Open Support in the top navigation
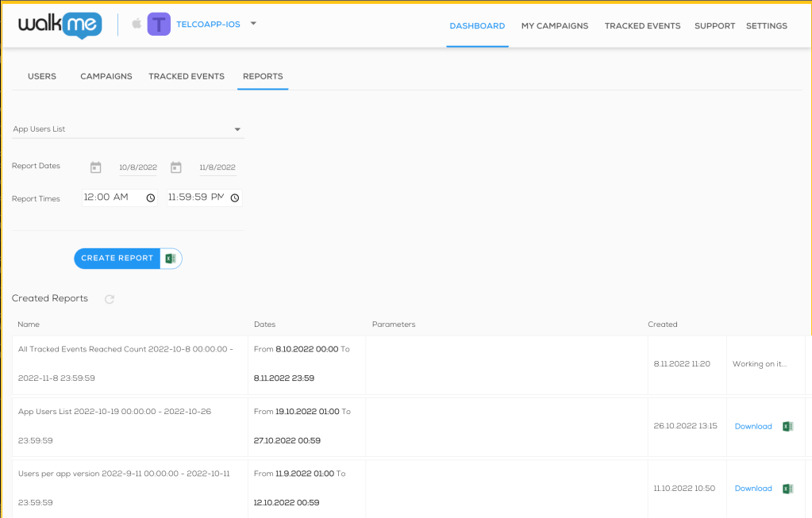Image resolution: width=812 pixels, height=518 pixels. (714, 26)
